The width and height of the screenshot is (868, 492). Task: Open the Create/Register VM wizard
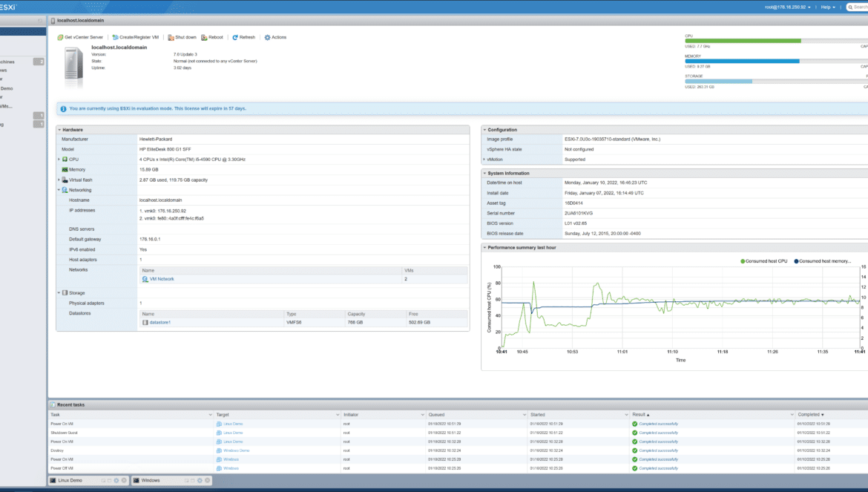click(136, 38)
